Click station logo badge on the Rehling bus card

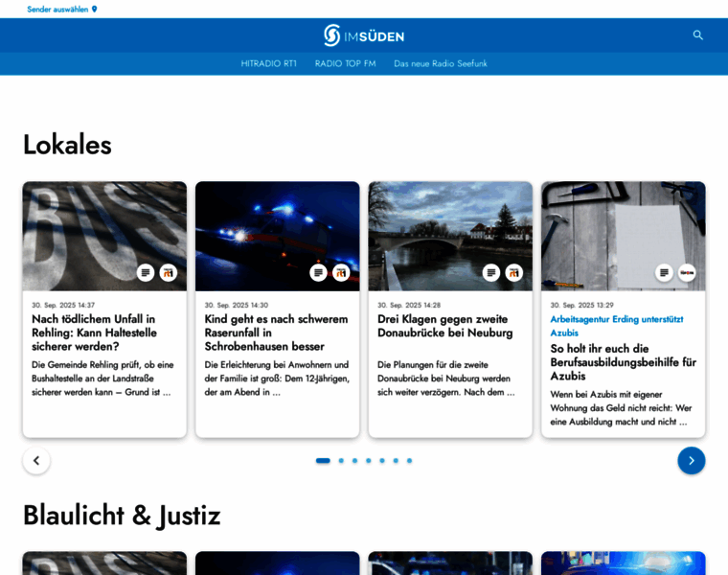pyautogui.click(x=169, y=273)
